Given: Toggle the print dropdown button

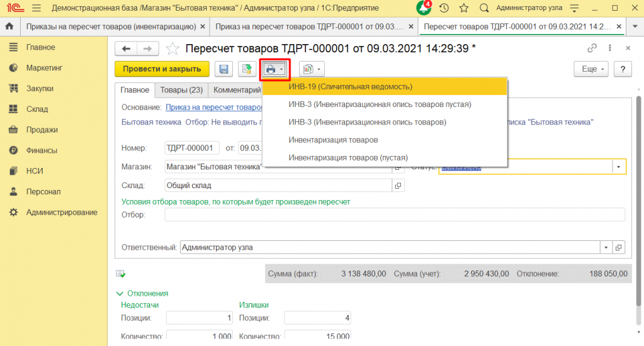Looking at the screenshot, I should (x=274, y=69).
